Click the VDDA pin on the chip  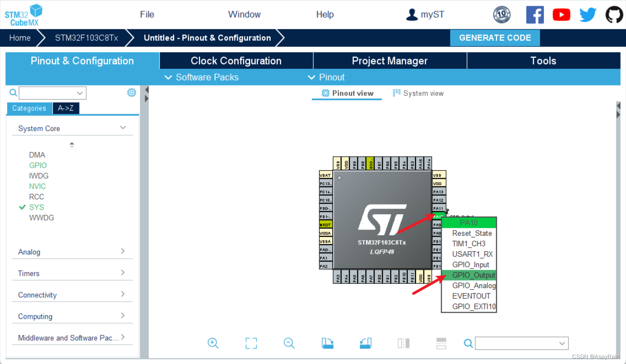click(x=326, y=241)
